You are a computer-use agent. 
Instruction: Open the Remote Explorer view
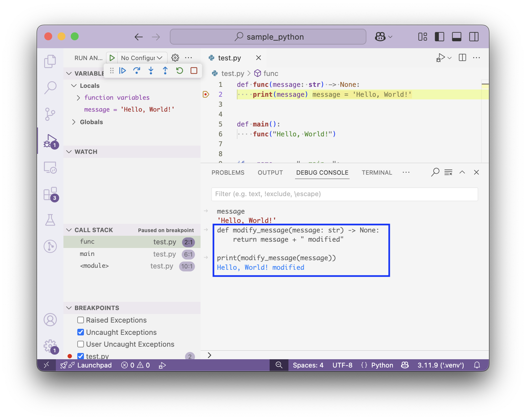tap(50, 167)
